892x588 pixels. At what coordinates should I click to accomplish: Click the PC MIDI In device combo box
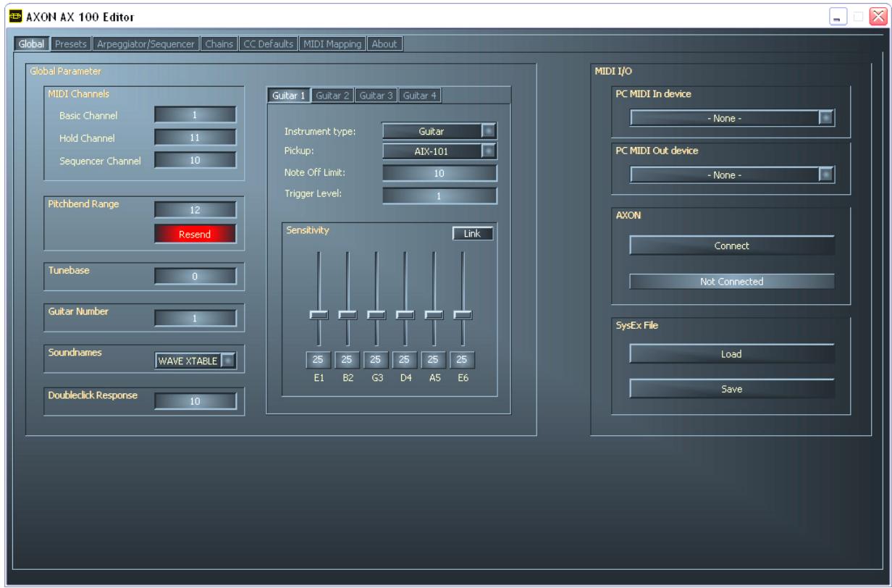tap(732, 118)
